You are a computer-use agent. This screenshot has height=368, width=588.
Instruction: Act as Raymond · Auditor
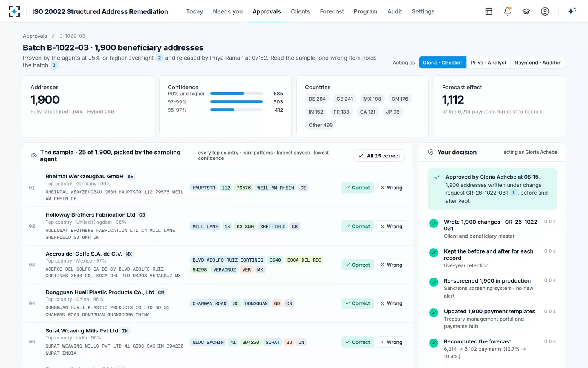537,63
